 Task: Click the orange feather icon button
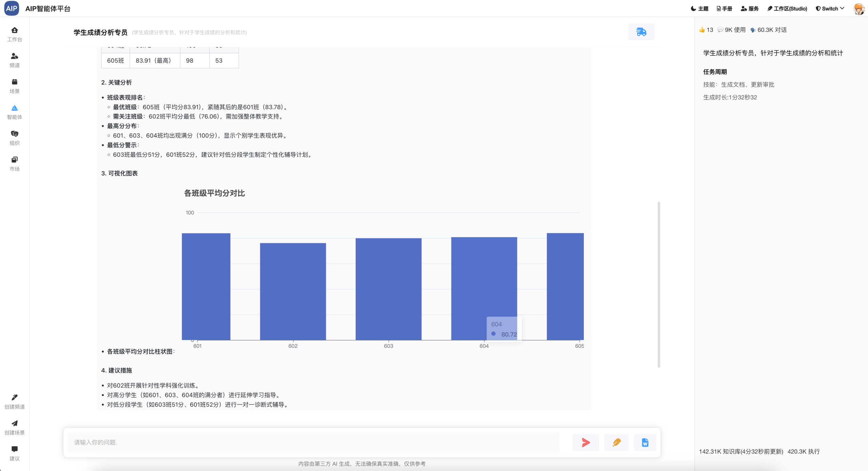click(x=616, y=442)
